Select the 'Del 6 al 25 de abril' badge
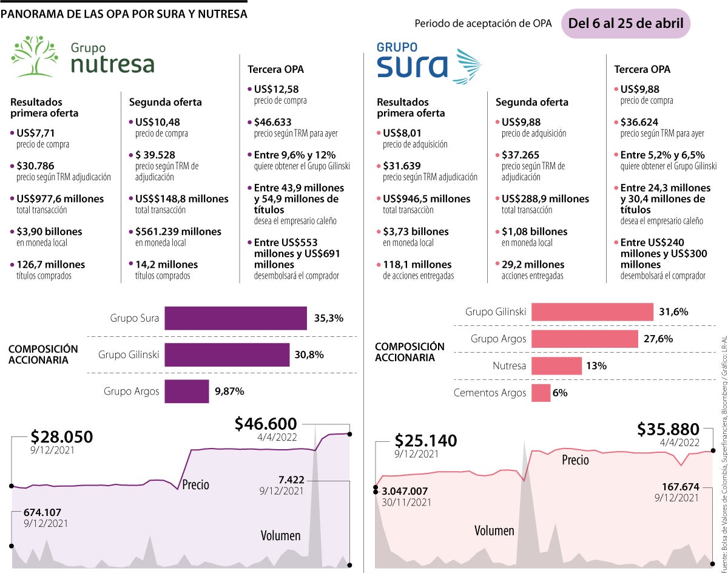Viewport: 728px width, 573px height. coord(625,24)
